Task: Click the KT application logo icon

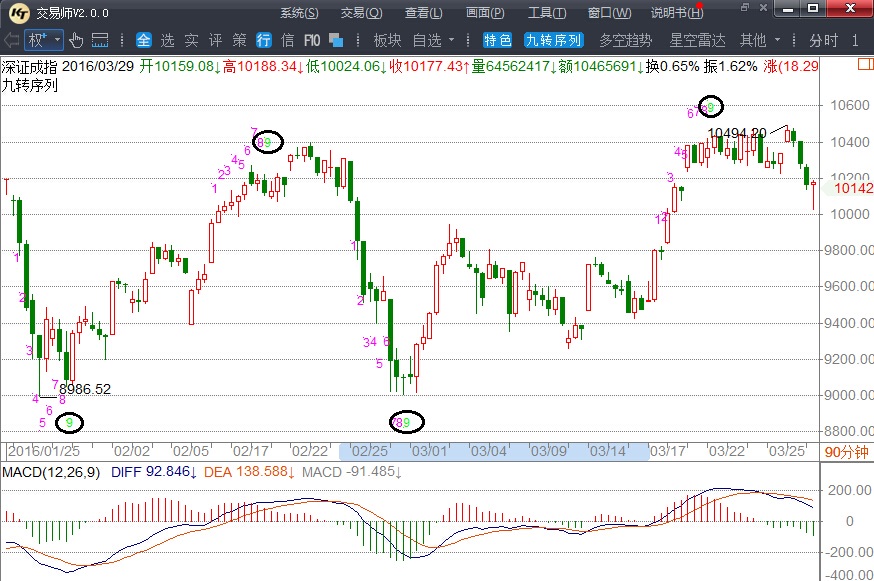Action: [x=18, y=13]
